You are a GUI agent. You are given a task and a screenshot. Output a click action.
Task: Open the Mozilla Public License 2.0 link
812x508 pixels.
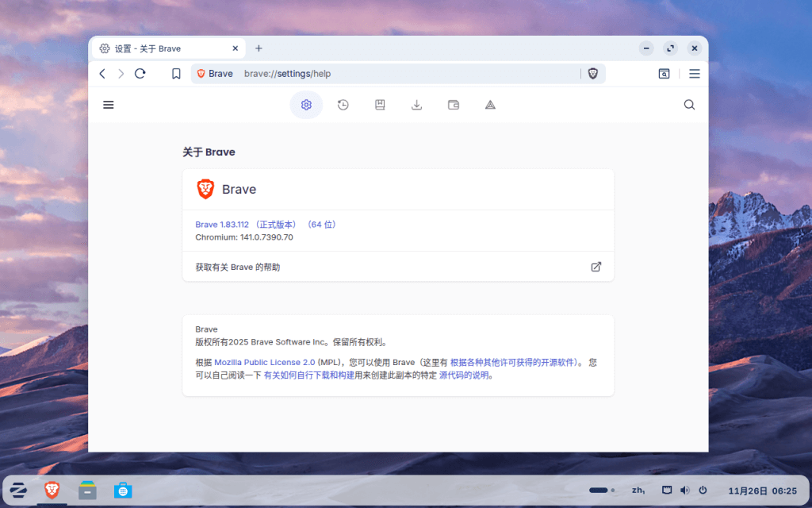pos(265,362)
